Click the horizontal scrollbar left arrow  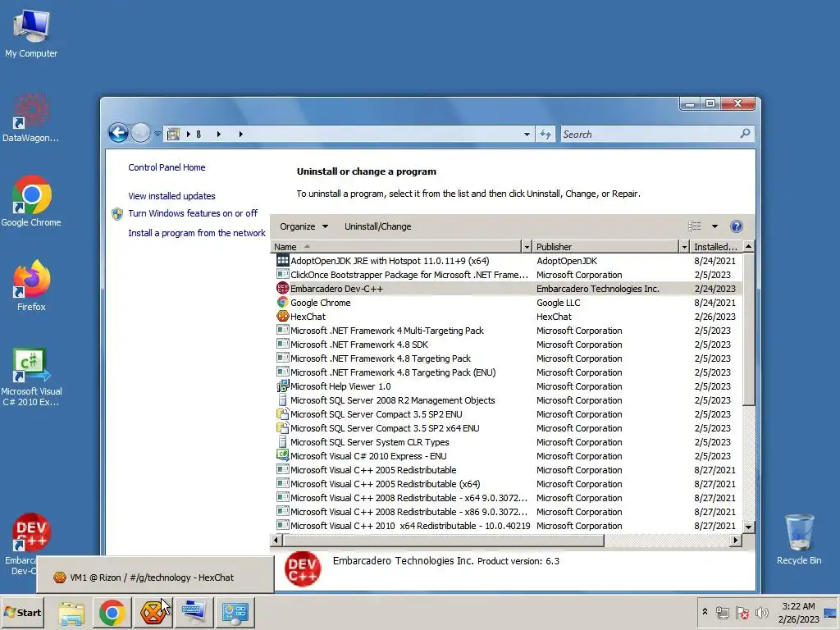[276, 540]
